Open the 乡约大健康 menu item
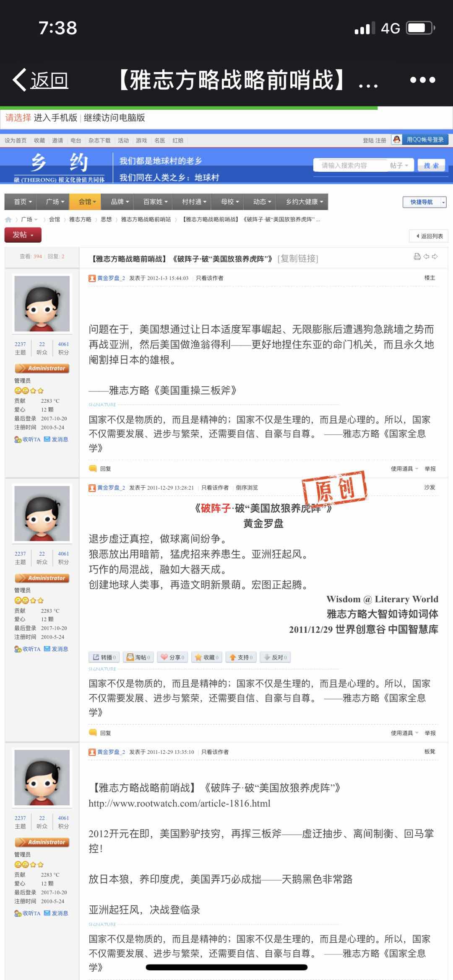This screenshot has height=980, width=453. tap(305, 202)
